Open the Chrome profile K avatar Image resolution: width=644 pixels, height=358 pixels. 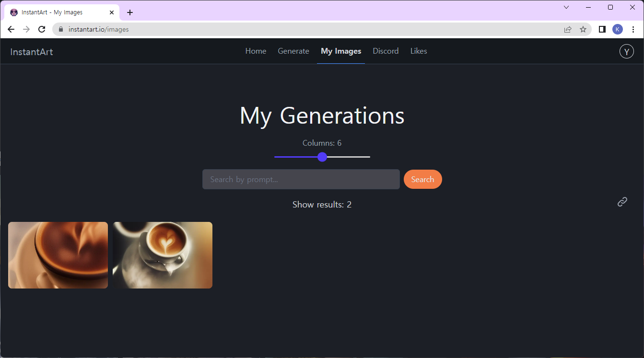tap(618, 29)
